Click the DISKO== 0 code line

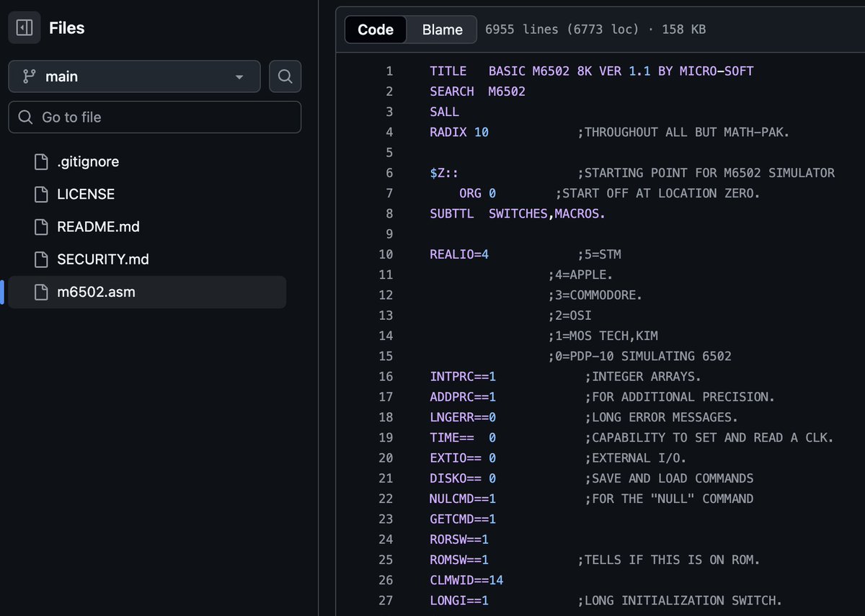click(463, 478)
